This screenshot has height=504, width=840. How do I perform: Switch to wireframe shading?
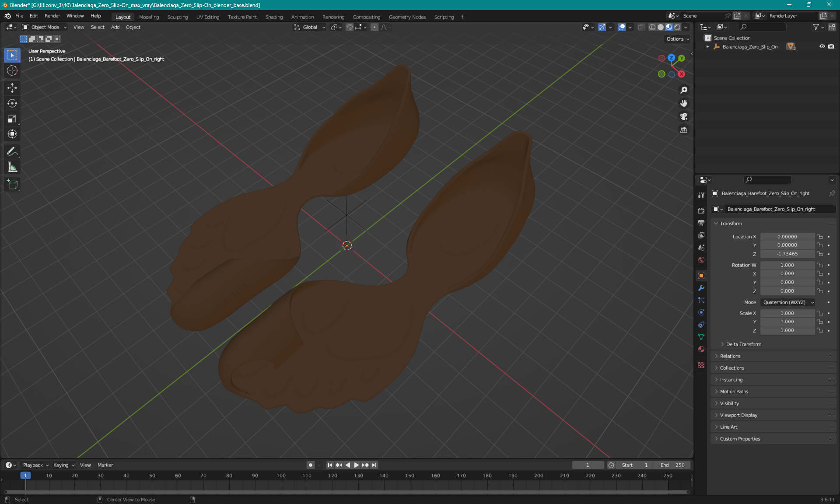[x=652, y=27]
